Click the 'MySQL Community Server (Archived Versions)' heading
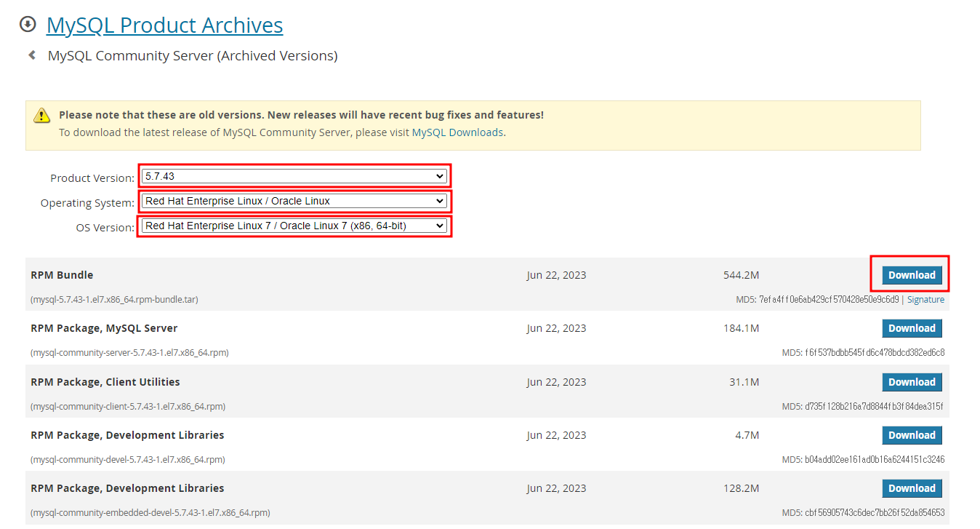 (x=193, y=55)
